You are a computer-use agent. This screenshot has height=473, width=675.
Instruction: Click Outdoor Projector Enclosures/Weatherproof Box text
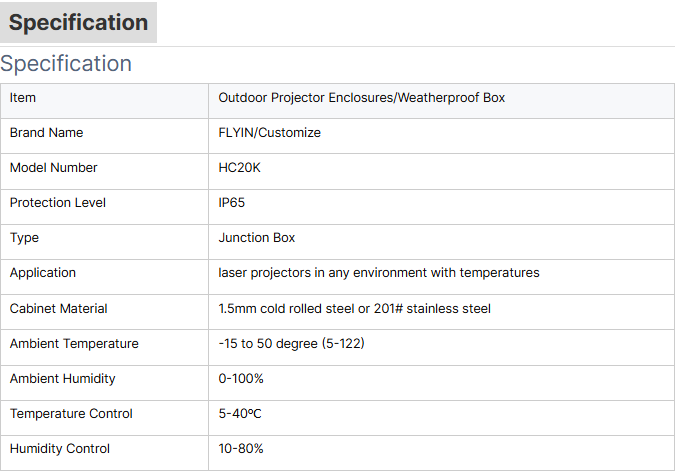click(362, 98)
